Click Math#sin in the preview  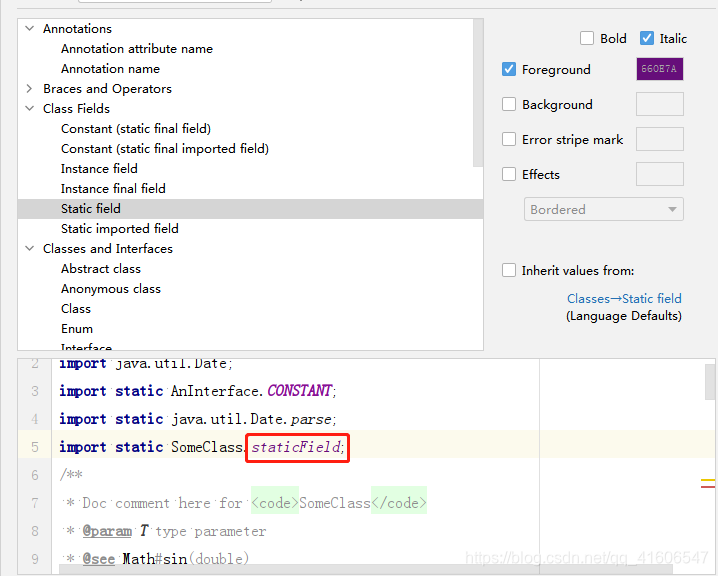coord(155,559)
